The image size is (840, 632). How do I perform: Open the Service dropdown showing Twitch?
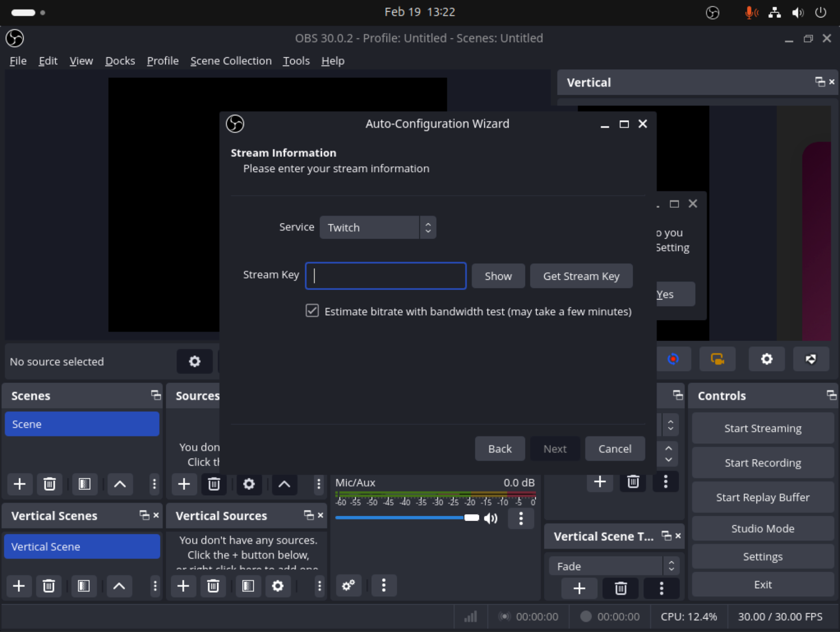click(x=378, y=227)
